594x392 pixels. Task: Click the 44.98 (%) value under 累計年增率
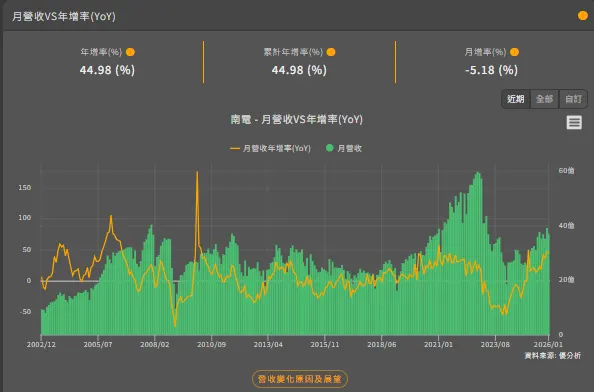click(299, 70)
